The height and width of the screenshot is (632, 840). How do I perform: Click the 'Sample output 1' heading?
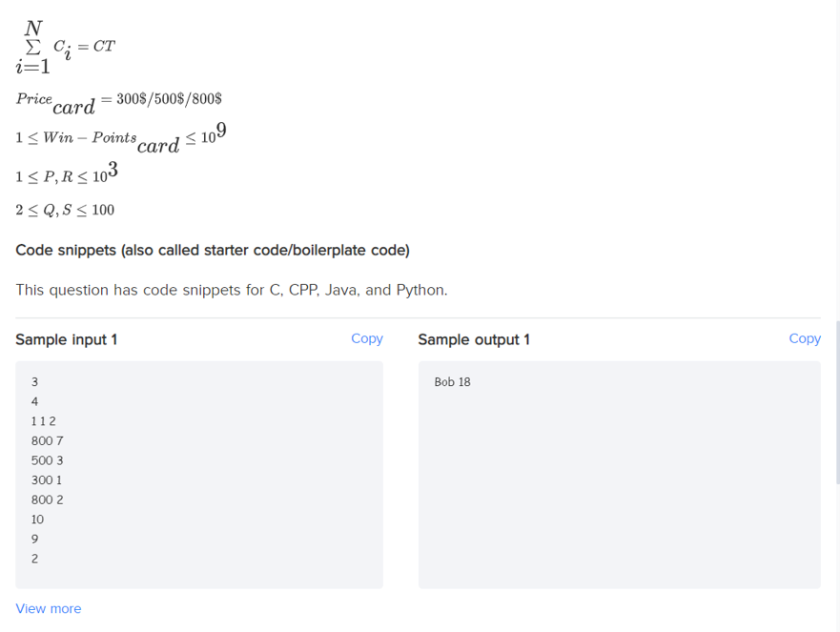[x=474, y=339]
